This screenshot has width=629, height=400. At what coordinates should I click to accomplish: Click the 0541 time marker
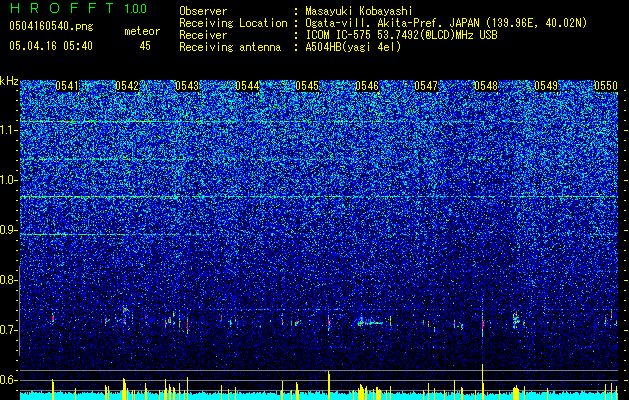click(67, 86)
